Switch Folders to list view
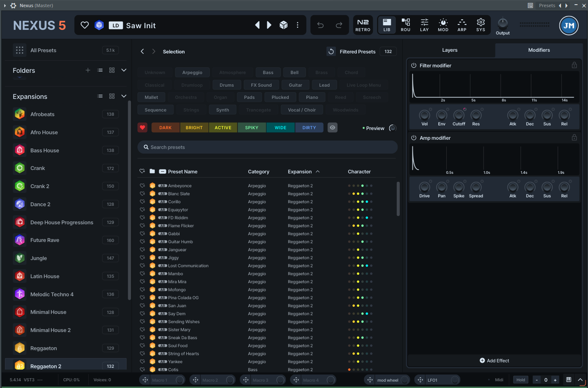This screenshot has height=388, width=588. [x=100, y=70]
